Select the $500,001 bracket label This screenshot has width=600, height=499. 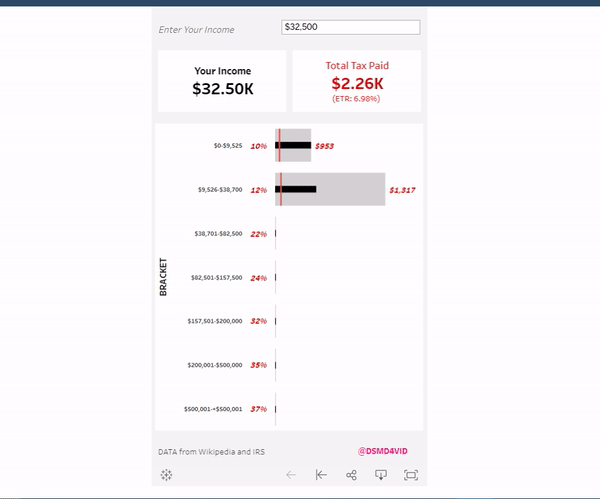(212, 409)
